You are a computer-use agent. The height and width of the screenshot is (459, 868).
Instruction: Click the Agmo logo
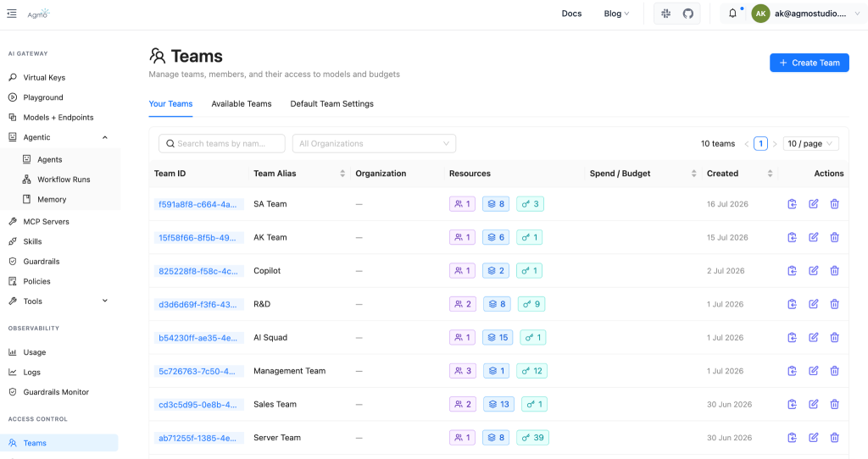click(x=38, y=14)
